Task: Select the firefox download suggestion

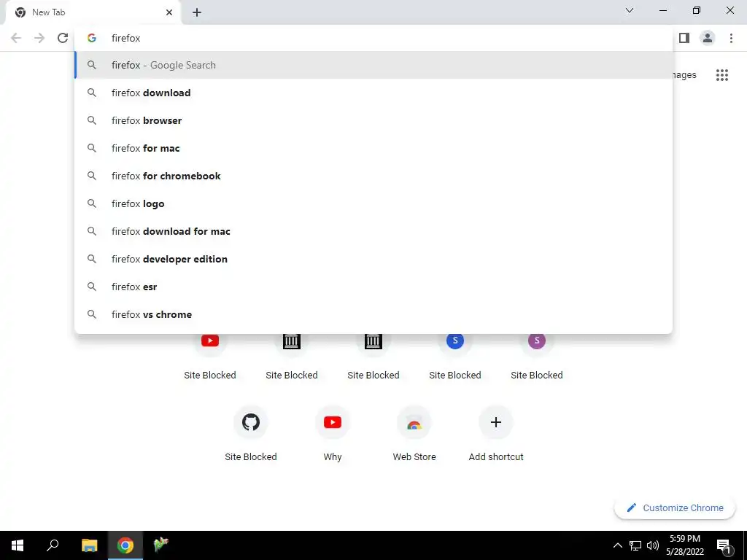Action: pyautogui.click(x=373, y=93)
